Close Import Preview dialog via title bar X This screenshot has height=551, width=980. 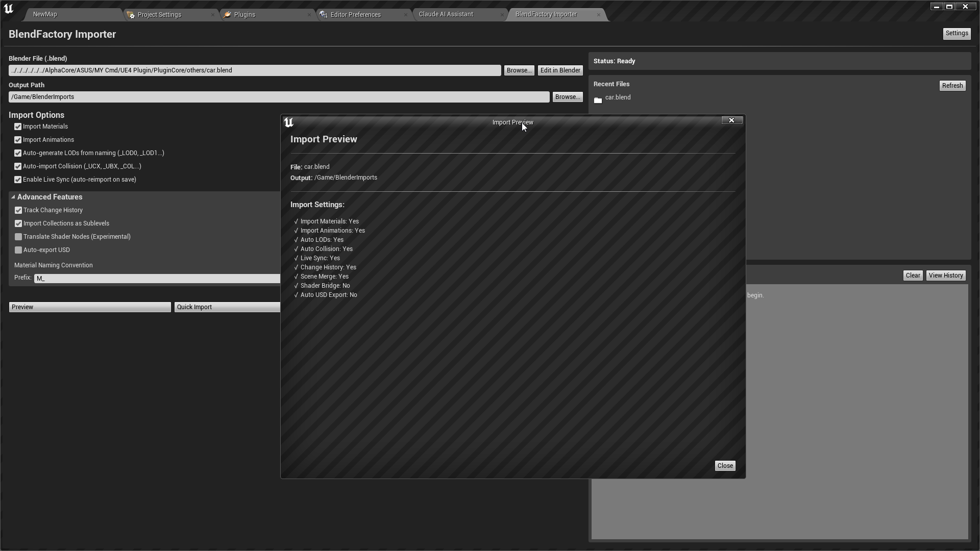coord(732,120)
